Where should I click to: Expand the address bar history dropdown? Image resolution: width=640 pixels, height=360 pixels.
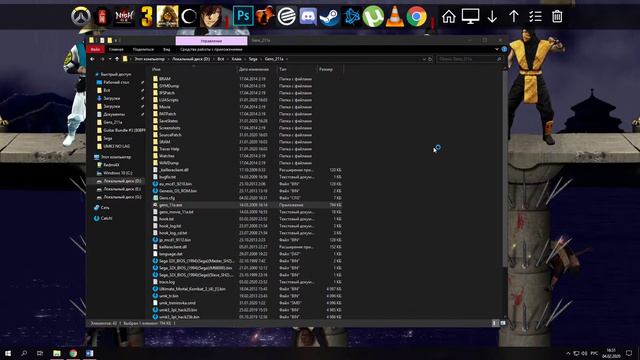(424, 59)
